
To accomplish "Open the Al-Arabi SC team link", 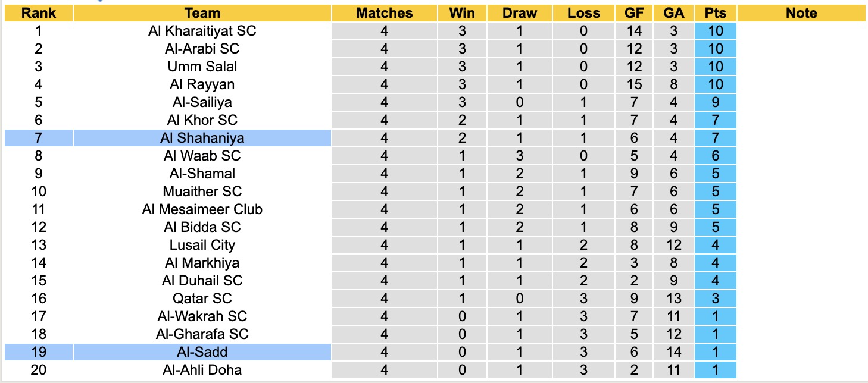I will click(x=202, y=49).
